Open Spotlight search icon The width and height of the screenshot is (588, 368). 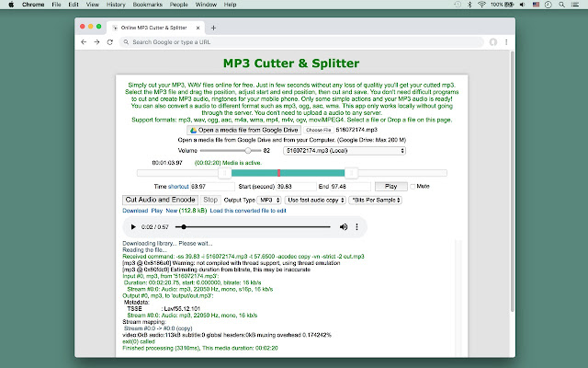(561, 5)
